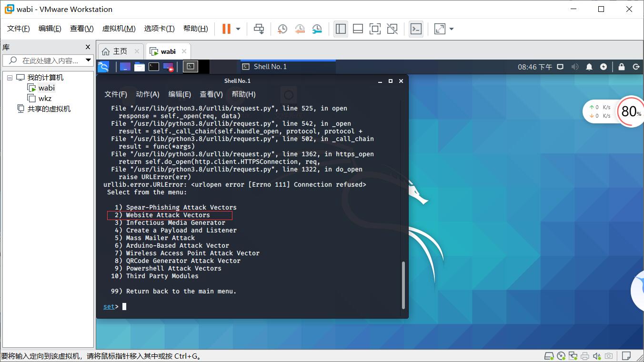Click the VMware pause (suspend) button
644x362 pixels.
[226, 29]
